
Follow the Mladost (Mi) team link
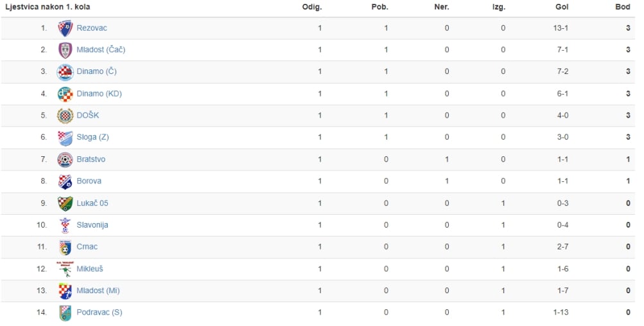(98, 291)
